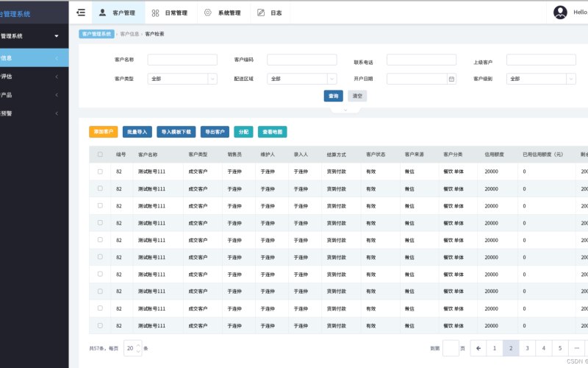Increase the per-page count using up arrow
The width and height of the screenshot is (588, 368).
[x=138, y=345]
